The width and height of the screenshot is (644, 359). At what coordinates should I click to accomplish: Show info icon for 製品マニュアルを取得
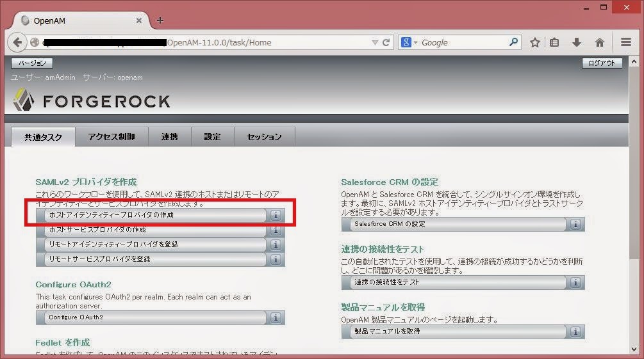[x=576, y=331]
